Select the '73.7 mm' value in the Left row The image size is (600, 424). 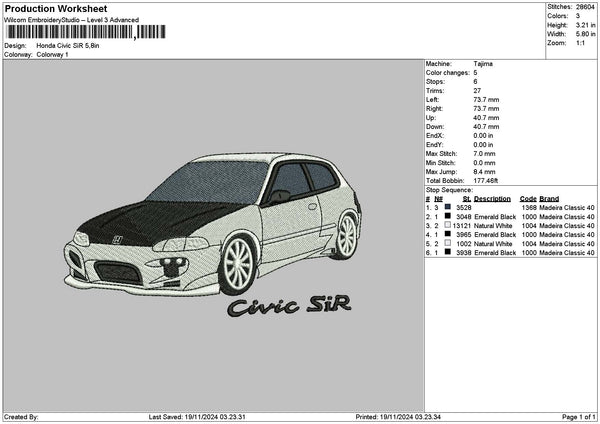[486, 100]
